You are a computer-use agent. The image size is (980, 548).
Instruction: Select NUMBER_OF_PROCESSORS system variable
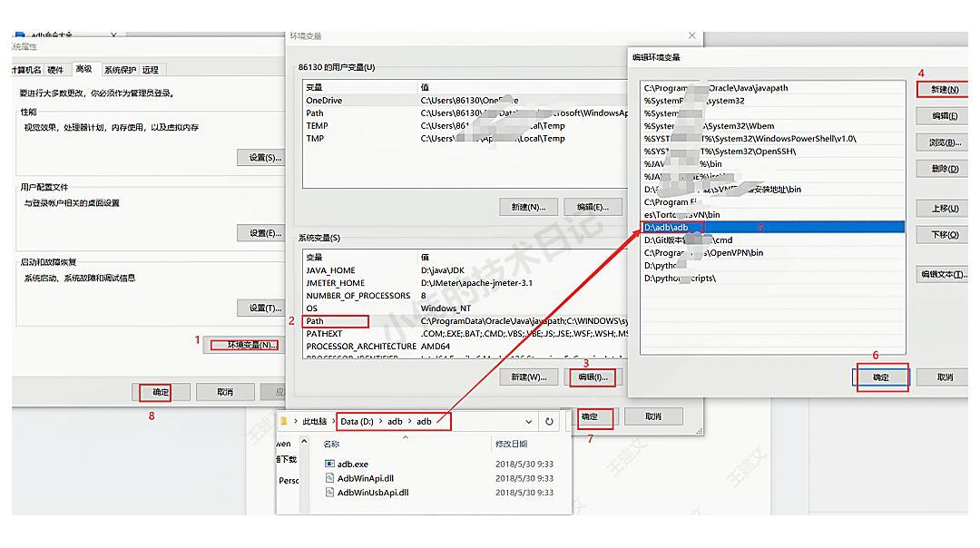point(465,296)
